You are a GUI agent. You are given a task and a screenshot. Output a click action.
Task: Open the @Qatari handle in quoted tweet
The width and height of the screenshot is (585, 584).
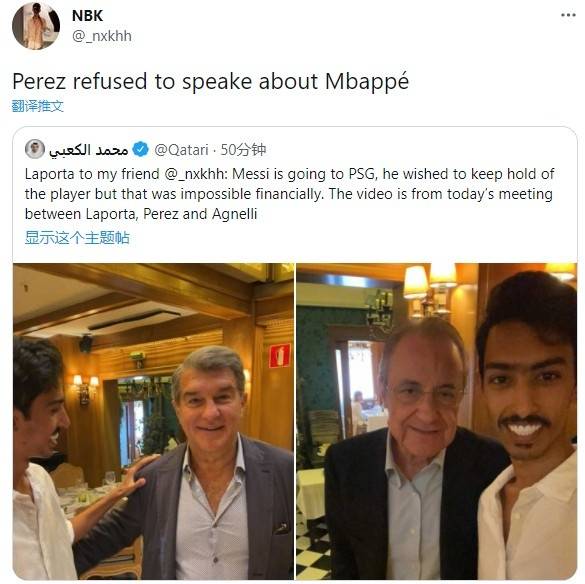click(181, 150)
